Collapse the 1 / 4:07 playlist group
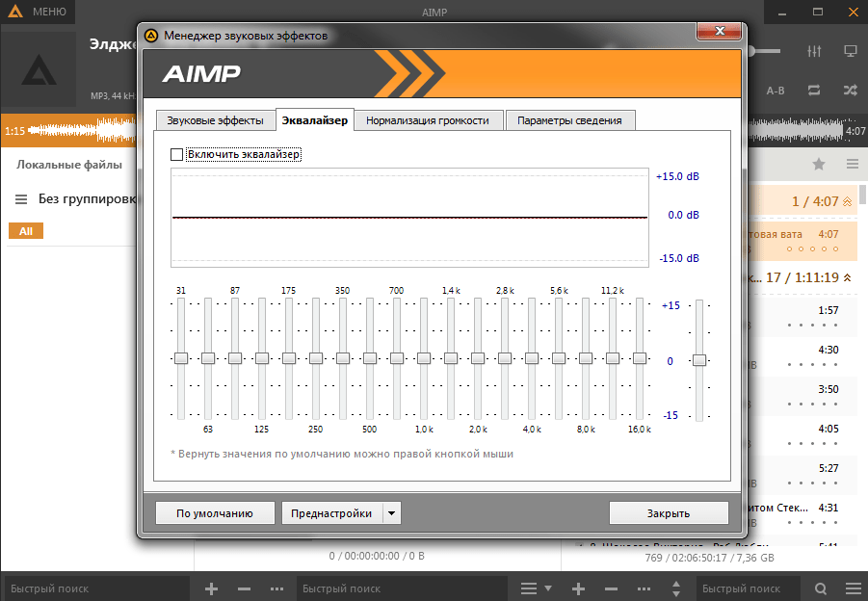868x601 pixels. [847, 202]
